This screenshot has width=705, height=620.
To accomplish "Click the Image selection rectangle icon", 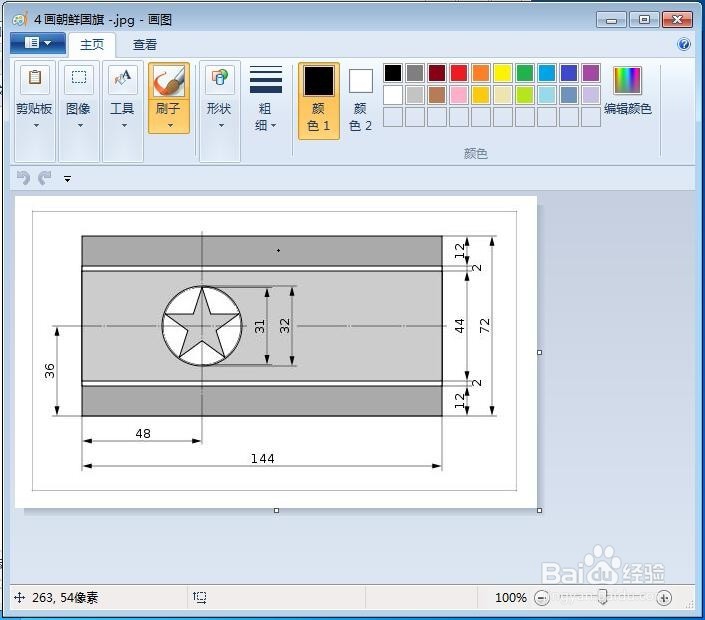I will (79, 79).
